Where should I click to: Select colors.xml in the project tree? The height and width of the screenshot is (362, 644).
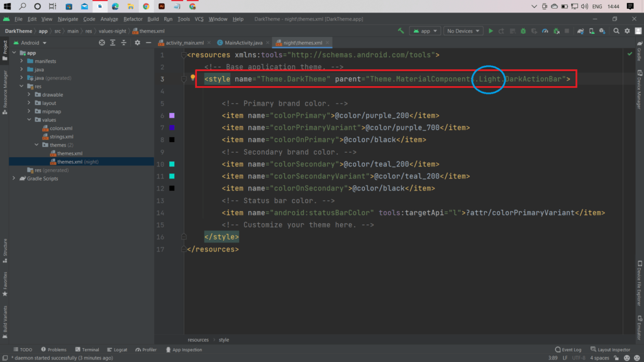point(62,128)
